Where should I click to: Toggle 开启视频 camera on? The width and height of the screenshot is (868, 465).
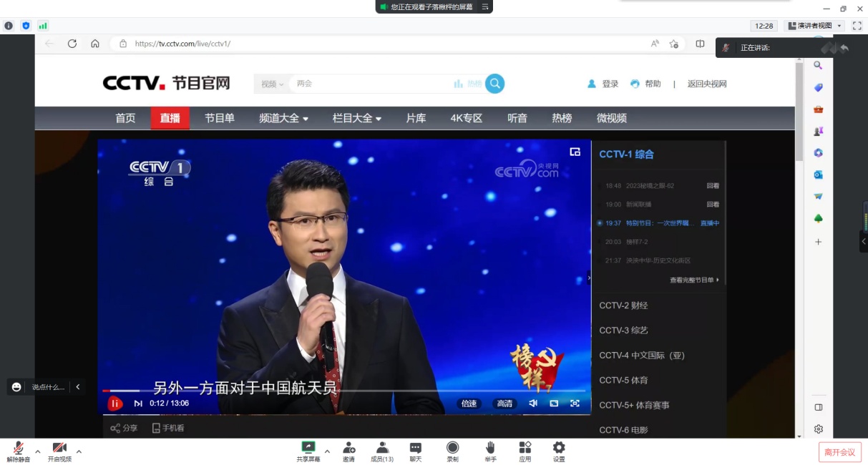pos(59,451)
